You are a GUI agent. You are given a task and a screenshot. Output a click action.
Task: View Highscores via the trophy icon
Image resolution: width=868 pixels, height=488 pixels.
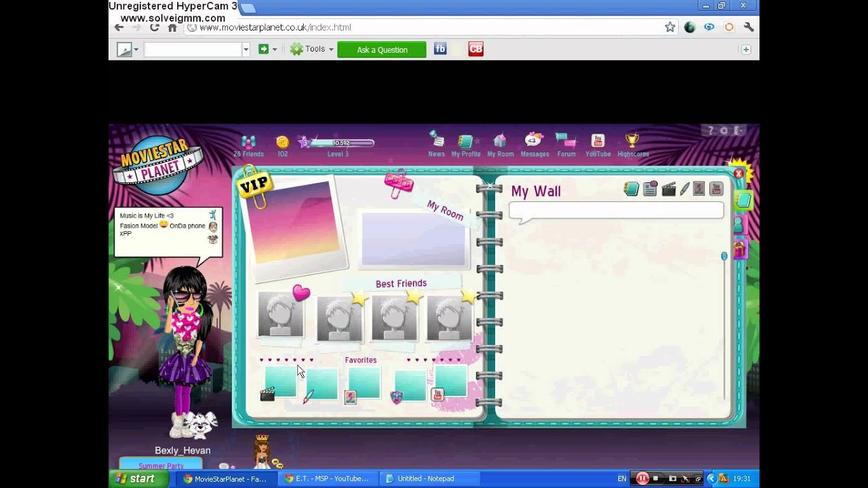pyautogui.click(x=632, y=140)
